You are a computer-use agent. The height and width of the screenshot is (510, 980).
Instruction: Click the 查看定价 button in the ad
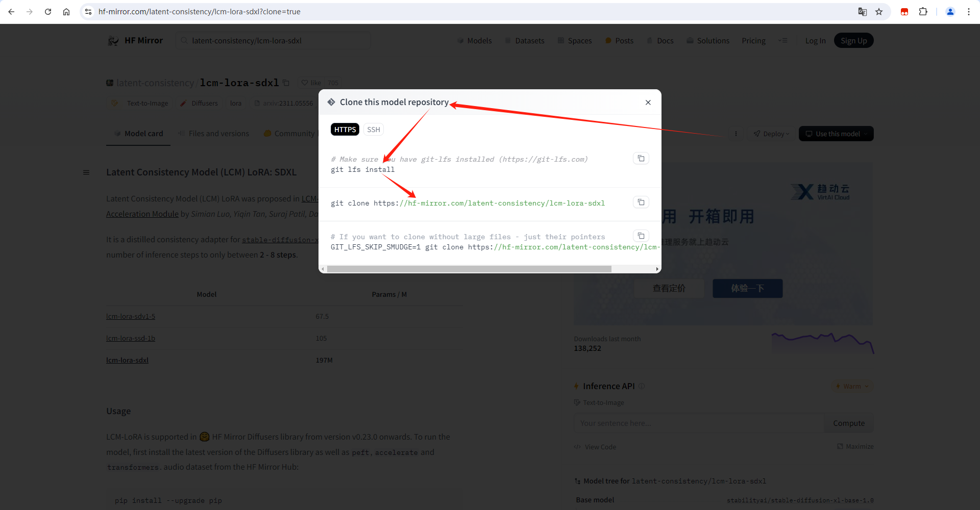tap(669, 289)
